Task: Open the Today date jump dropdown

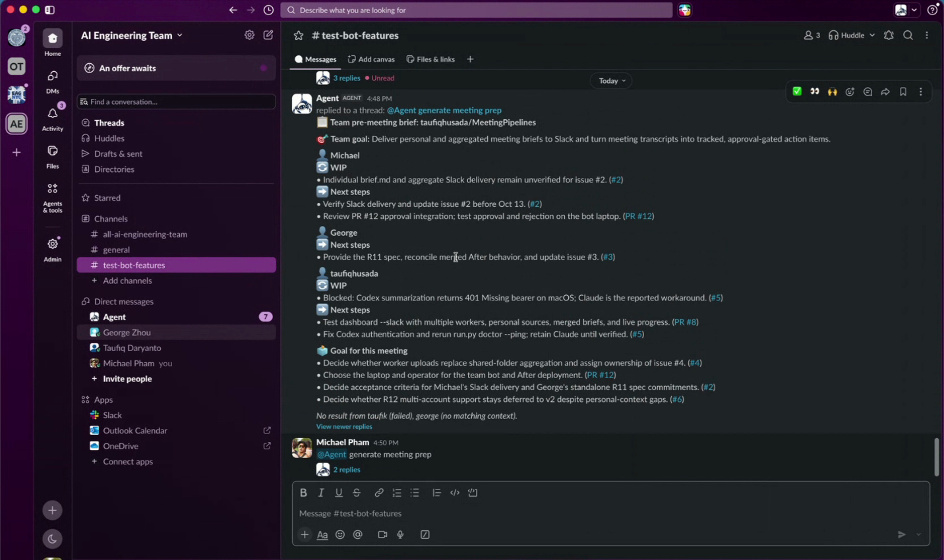Action: tap(611, 81)
